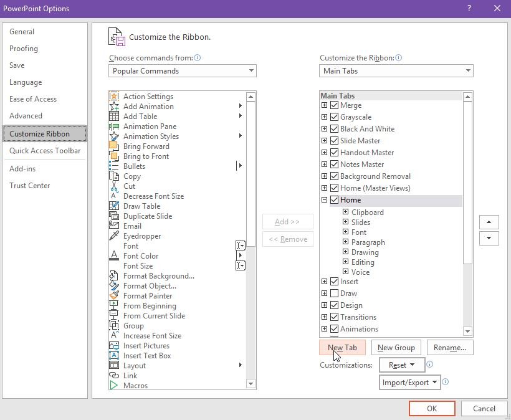Uncheck the Slide Master checkbox
The image size is (511, 420).
[335, 141]
